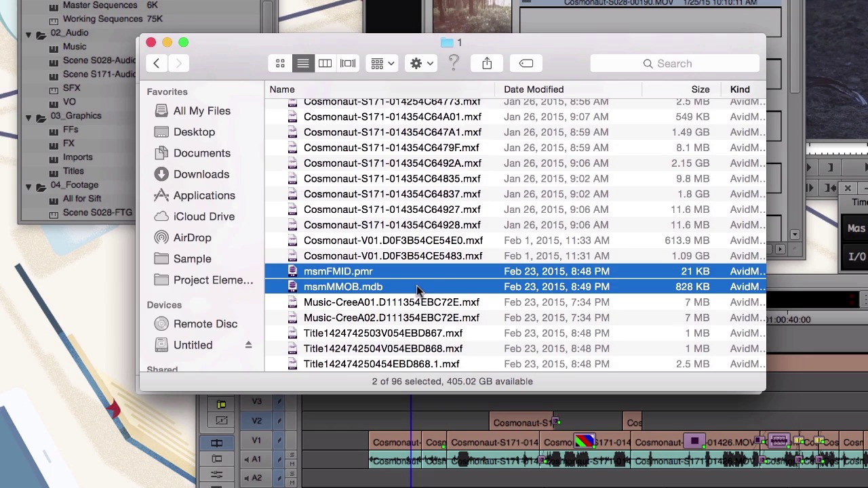Click the question mark toolbar icon
The height and width of the screenshot is (488, 868).
[454, 63]
